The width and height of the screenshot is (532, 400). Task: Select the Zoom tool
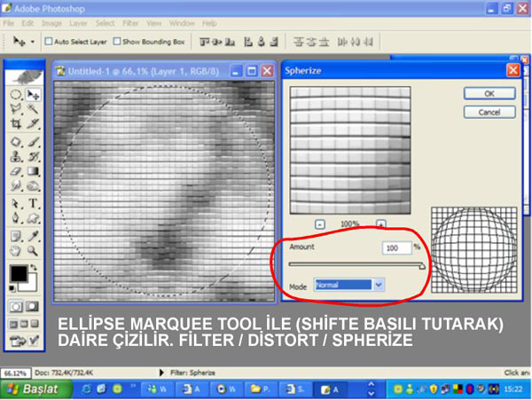pyautogui.click(x=33, y=251)
